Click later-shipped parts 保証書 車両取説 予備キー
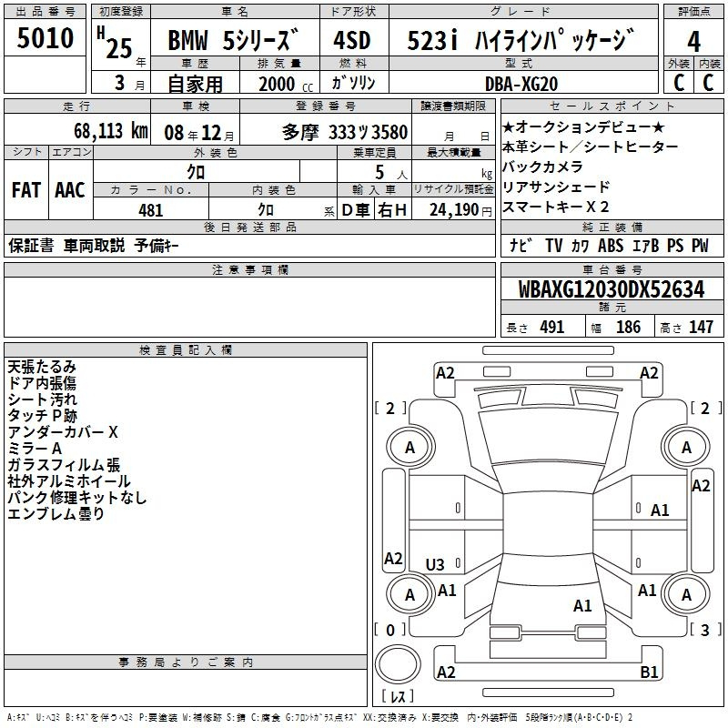The height and width of the screenshot is (728, 728). (94, 246)
